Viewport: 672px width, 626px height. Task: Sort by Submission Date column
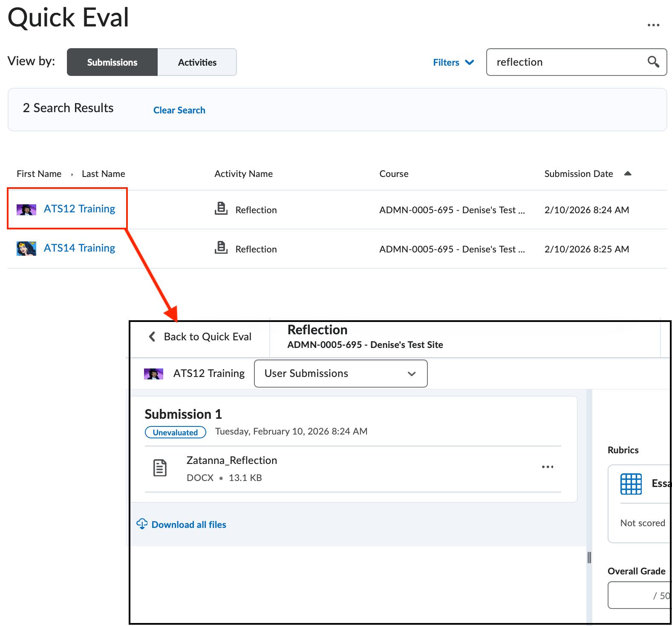click(578, 174)
